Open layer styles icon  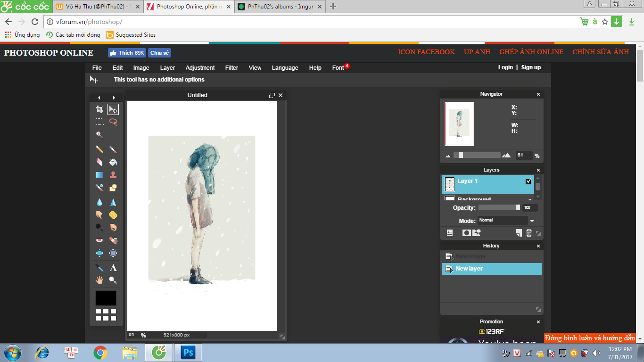(477, 232)
